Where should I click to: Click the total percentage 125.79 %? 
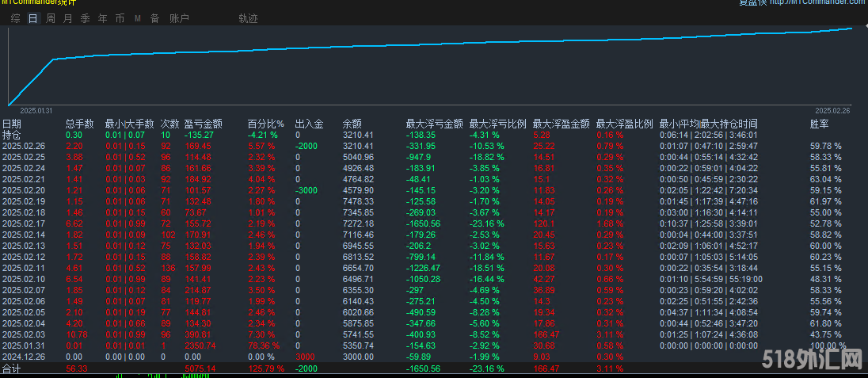pyautogui.click(x=266, y=368)
